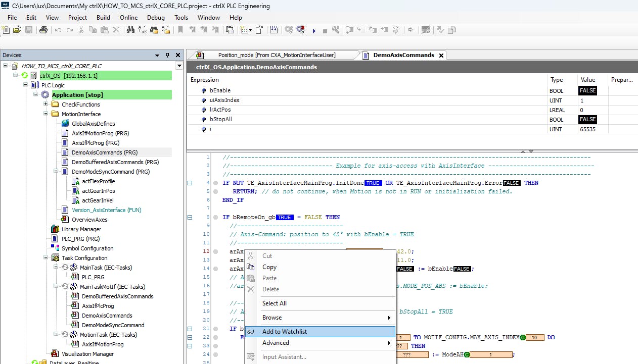Viewport: 638px width, 364px height.
Task: Open the File menu
Action: click(x=12, y=17)
